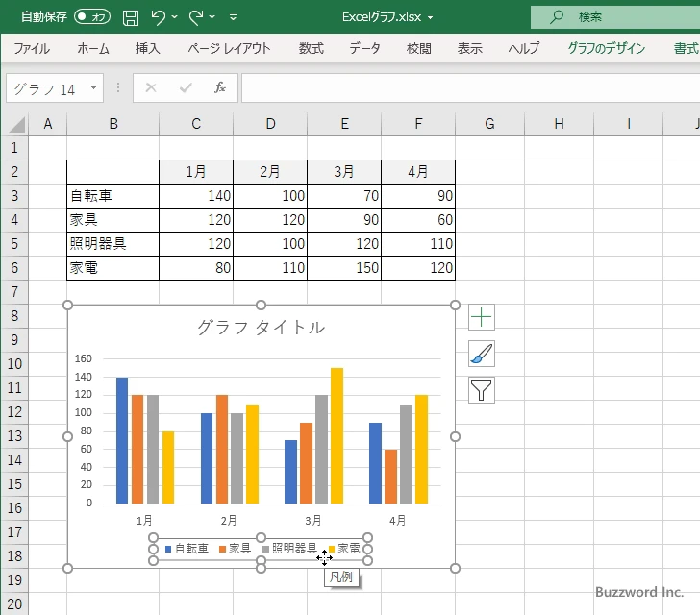The height and width of the screenshot is (615, 700).
Task: Click the Save disk icon
Action: pos(131,17)
